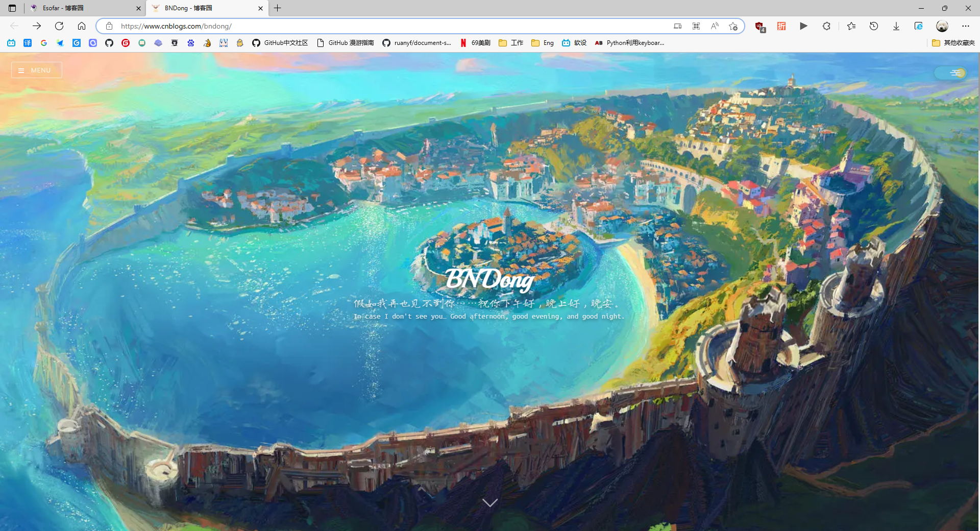Open the GitHub 漫游指南 bookmark
980x531 pixels.
(346, 43)
